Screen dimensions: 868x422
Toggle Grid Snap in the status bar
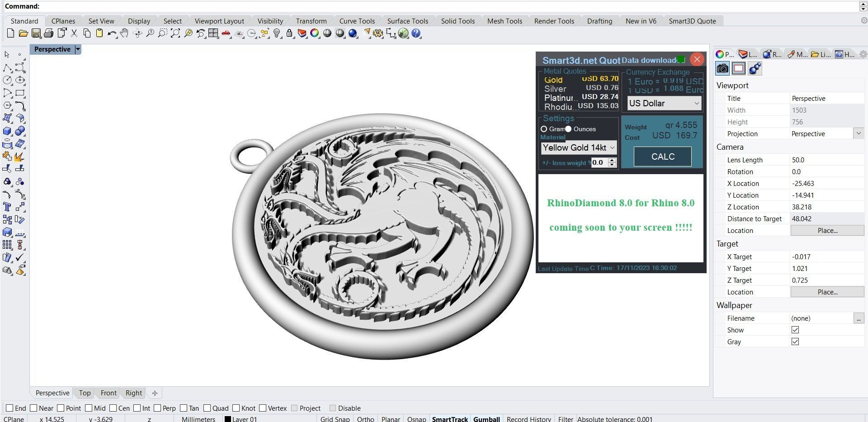pos(335,419)
